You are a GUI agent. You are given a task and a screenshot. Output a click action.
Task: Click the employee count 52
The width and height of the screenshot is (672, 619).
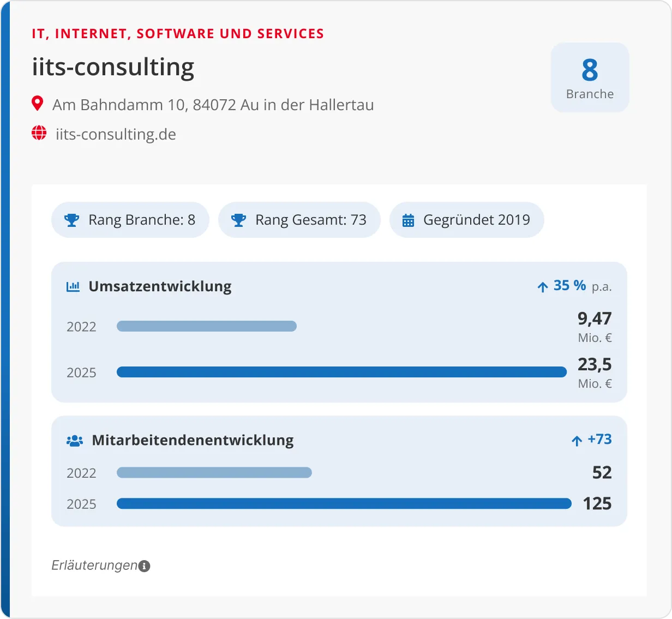tap(602, 472)
